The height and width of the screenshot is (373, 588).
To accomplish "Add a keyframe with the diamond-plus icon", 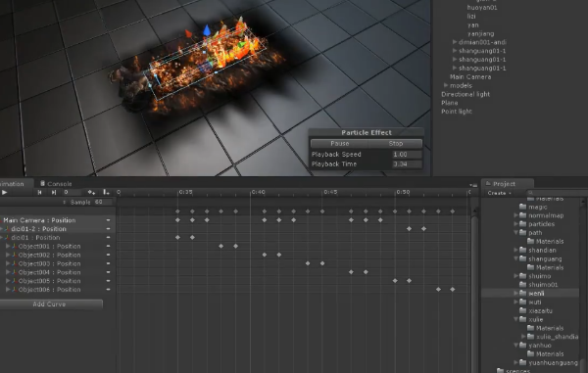I will (x=91, y=192).
